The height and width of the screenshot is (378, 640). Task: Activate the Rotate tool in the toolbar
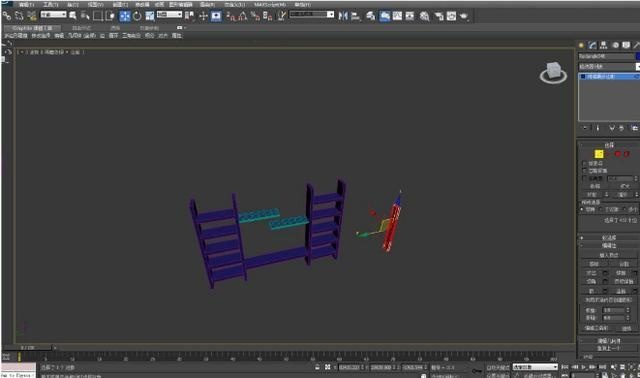click(x=137, y=16)
